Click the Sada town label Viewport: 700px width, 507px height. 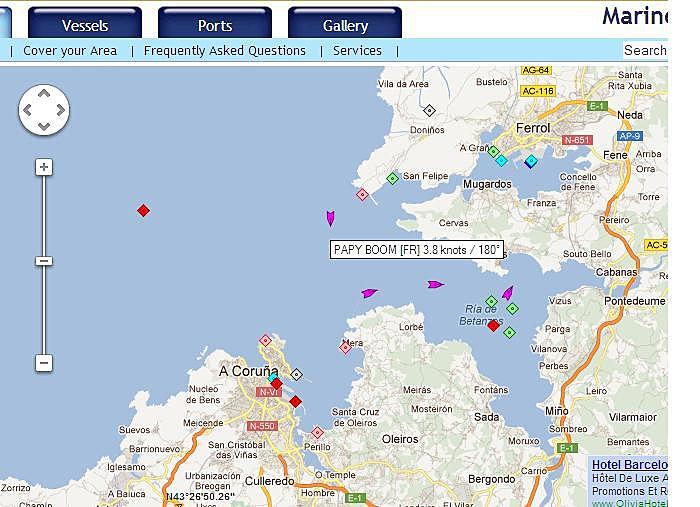(487, 417)
